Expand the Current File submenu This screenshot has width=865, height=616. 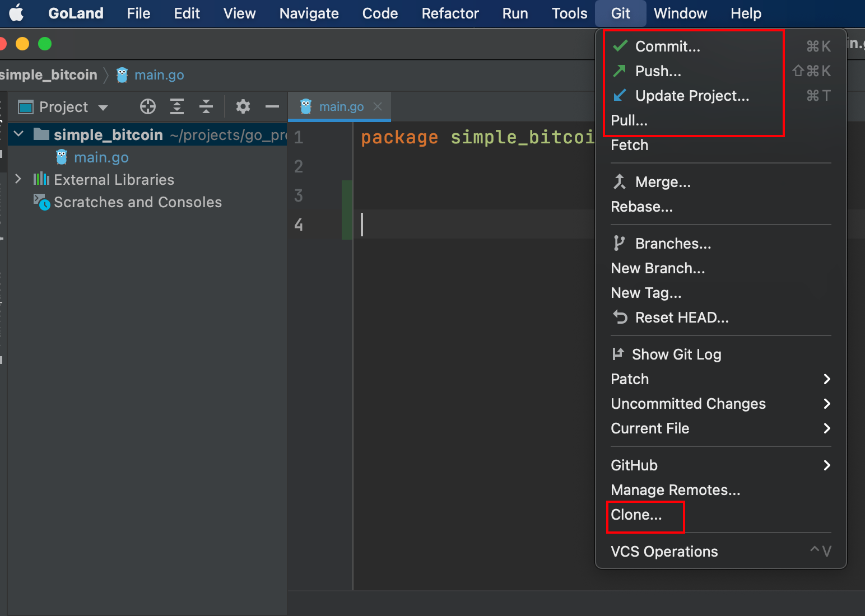720,428
